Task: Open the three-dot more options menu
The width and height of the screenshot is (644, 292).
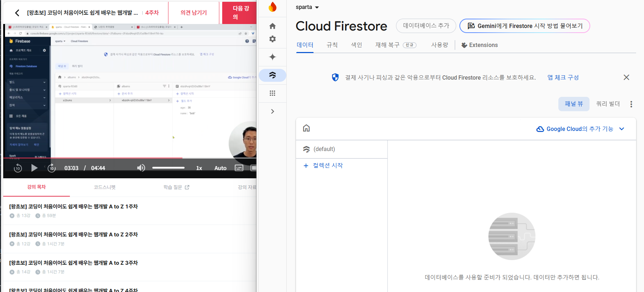Action: point(631,104)
